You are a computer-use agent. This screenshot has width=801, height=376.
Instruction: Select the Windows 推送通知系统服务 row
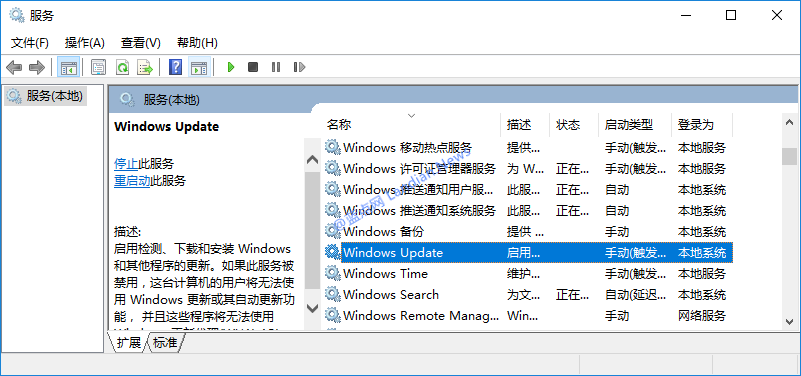click(x=528, y=210)
